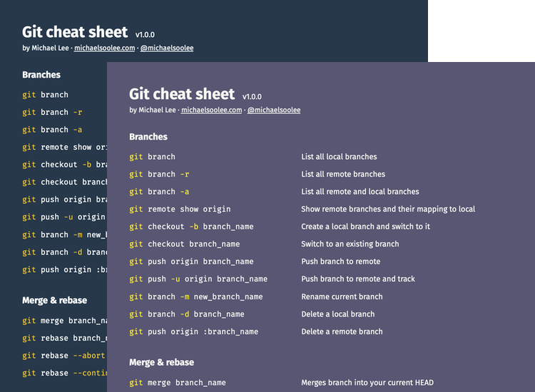Click 'Delete a local branch' description

338,314
